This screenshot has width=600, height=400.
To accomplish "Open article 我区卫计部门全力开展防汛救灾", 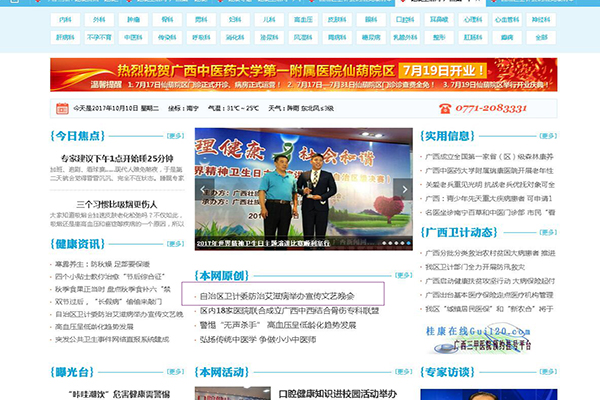I will tap(475, 267).
